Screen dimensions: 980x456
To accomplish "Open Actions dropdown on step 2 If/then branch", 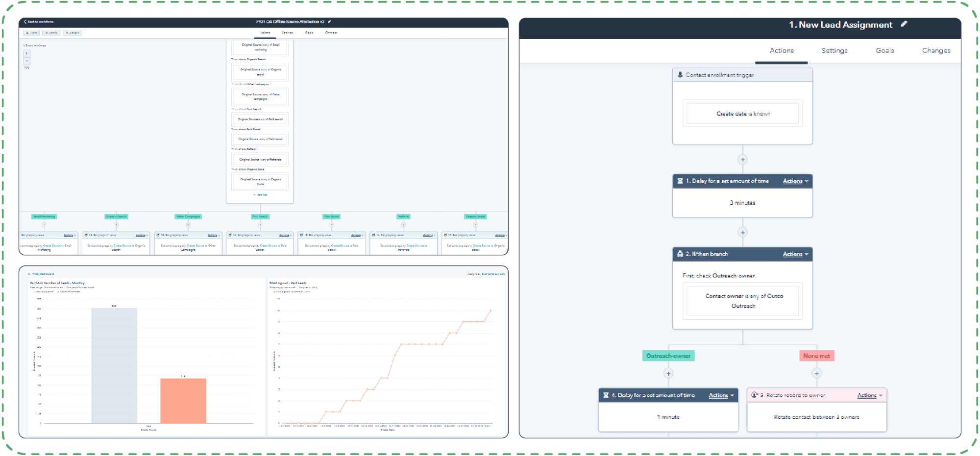I will click(x=796, y=254).
